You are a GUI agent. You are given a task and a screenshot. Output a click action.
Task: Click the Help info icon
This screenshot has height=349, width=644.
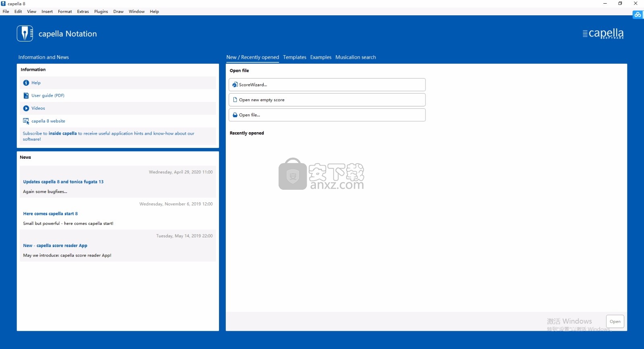[26, 83]
